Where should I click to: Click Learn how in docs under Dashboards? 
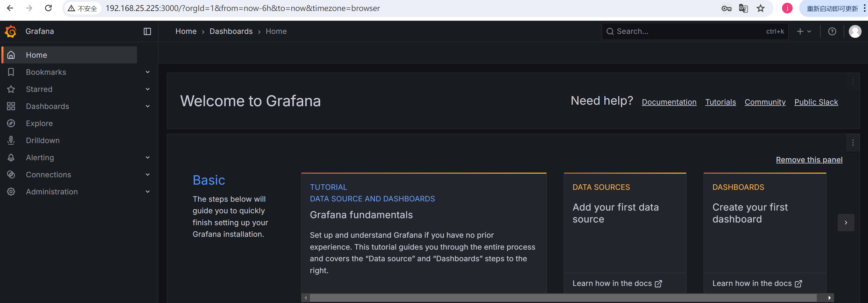pyautogui.click(x=757, y=283)
